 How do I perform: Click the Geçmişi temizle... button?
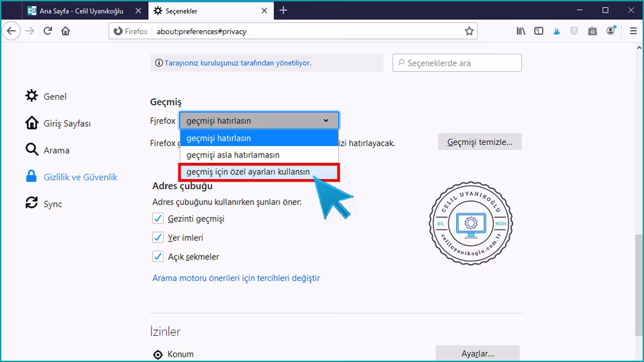coord(480,141)
